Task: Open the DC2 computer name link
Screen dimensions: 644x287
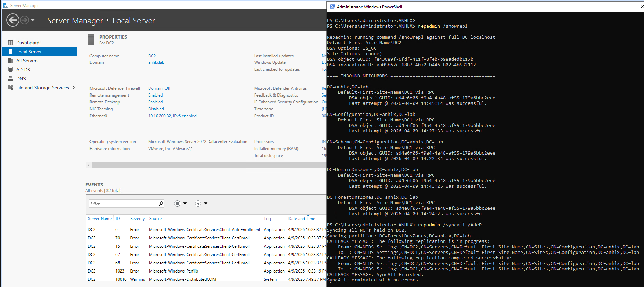Action: tap(152, 56)
